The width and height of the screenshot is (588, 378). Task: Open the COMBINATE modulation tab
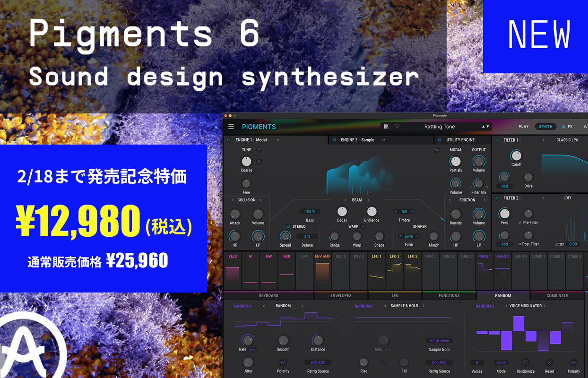[557, 296]
